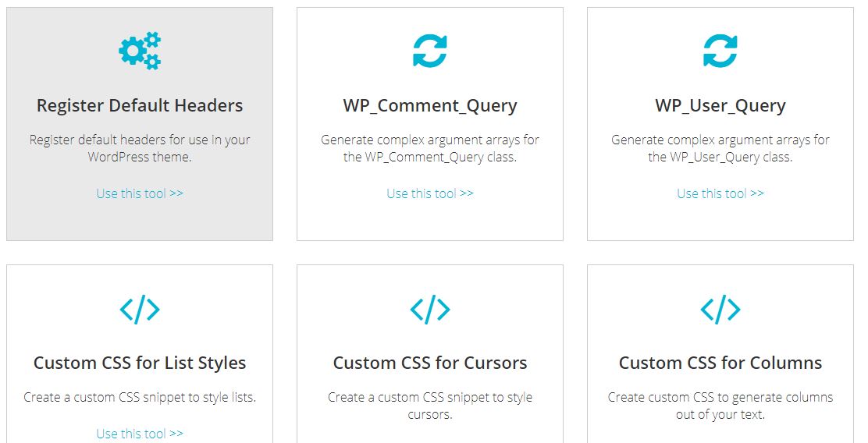Viewport: 868px width, 443px height.
Task: Click 'Use this tool >>' under WP_User_Query
Action: click(720, 193)
